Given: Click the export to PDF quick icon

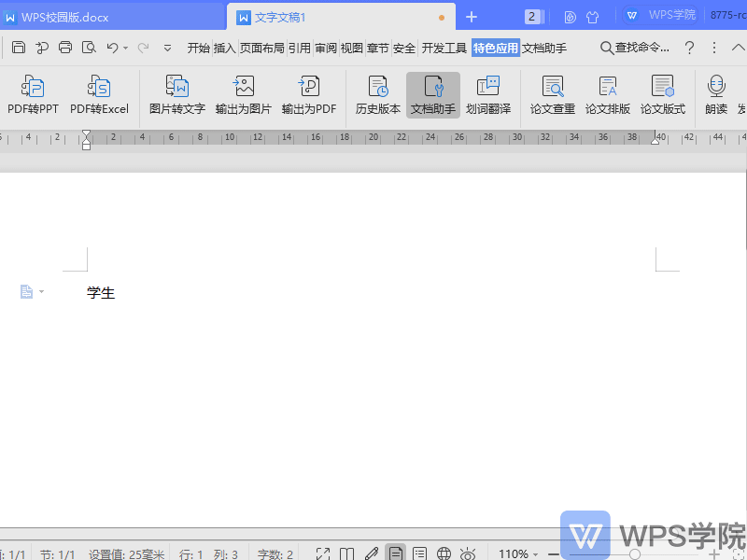Looking at the screenshot, I should coord(42,48).
